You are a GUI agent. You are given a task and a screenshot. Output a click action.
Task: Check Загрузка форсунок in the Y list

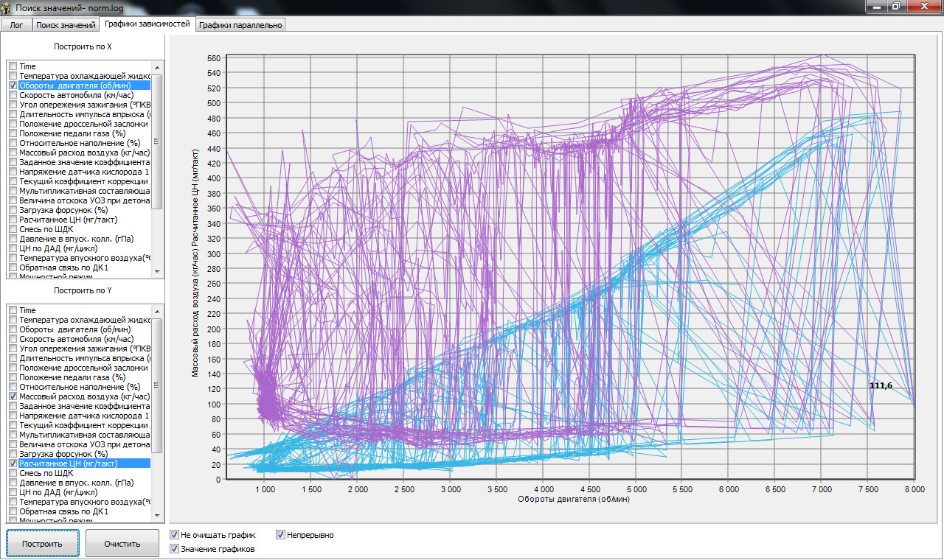[13, 454]
